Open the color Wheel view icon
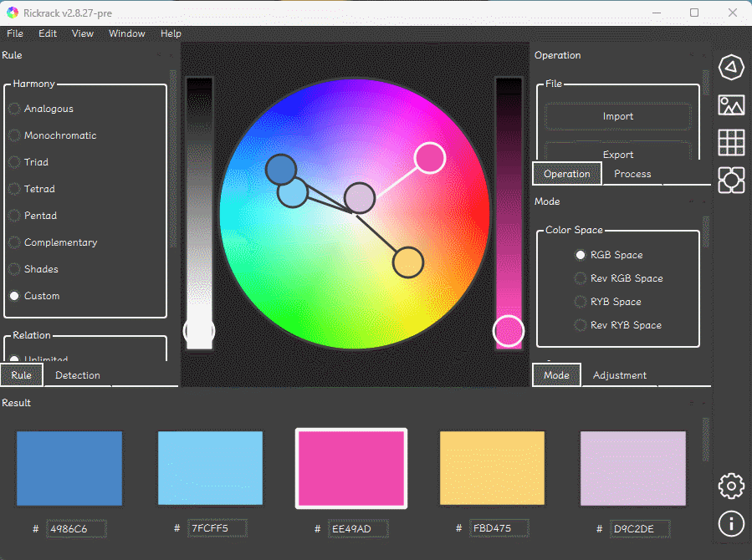Image resolution: width=752 pixels, height=560 pixels. (x=731, y=67)
